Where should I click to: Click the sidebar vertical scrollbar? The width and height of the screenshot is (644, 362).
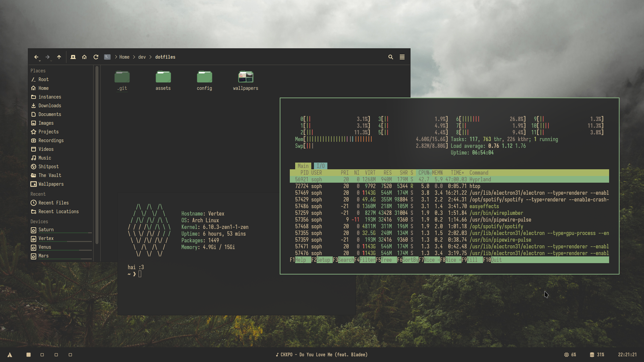[x=97, y=155]
